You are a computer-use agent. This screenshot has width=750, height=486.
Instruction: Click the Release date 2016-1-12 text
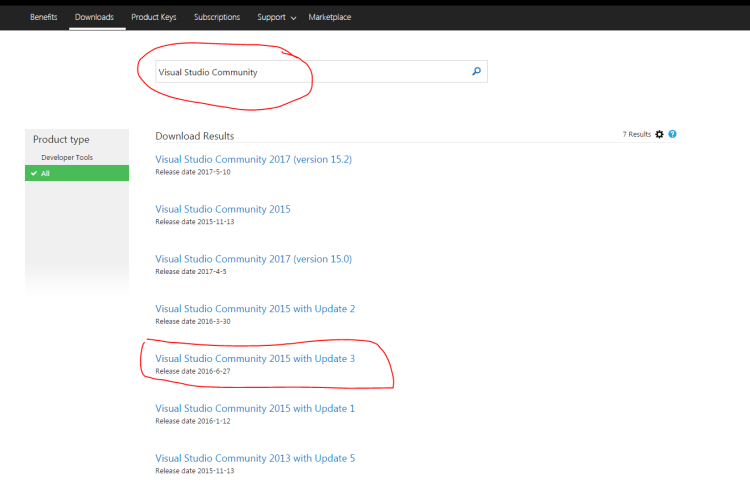click(x=193, y=421)
